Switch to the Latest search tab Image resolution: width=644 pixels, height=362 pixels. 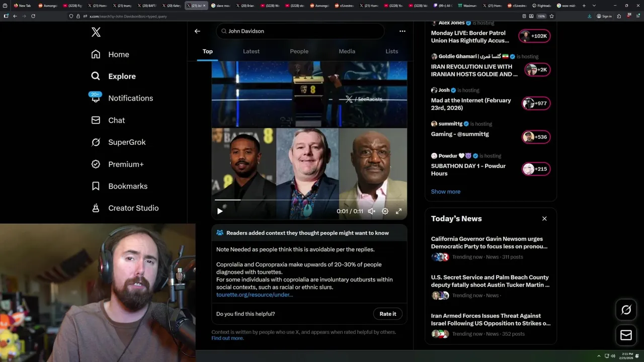(251, 51)
